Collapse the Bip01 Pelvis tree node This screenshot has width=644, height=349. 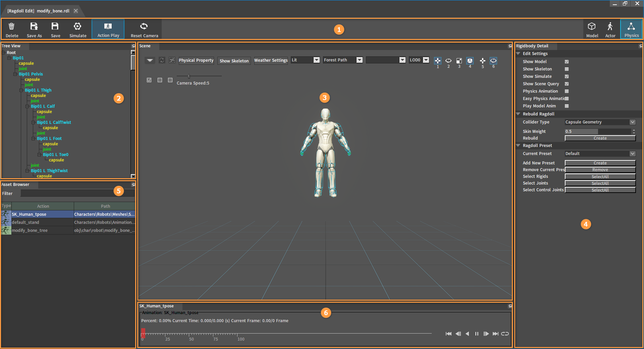pyautogui.click(x=15, y=74)
